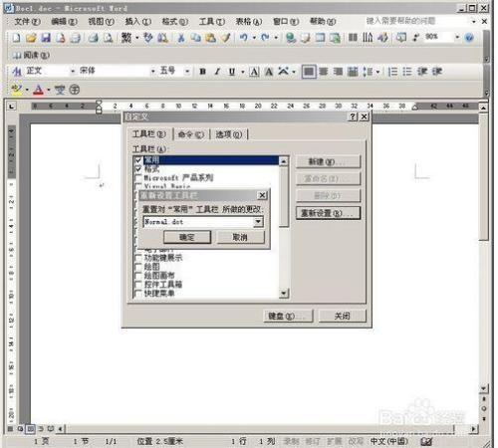The image size is (498, 448).
Task: Enable the 控件工具箱 toolbar checkbox
Action: coord(138,285)
